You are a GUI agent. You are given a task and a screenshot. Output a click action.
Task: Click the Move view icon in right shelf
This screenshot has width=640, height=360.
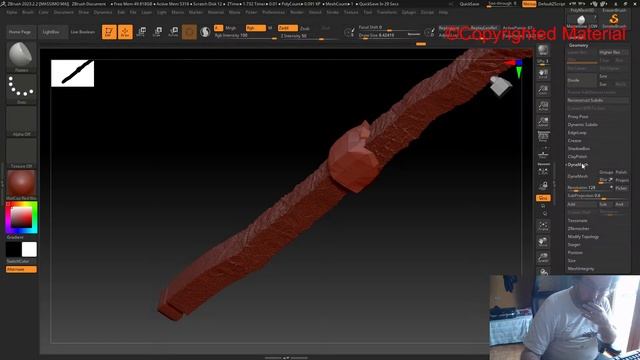coord(543,242)
